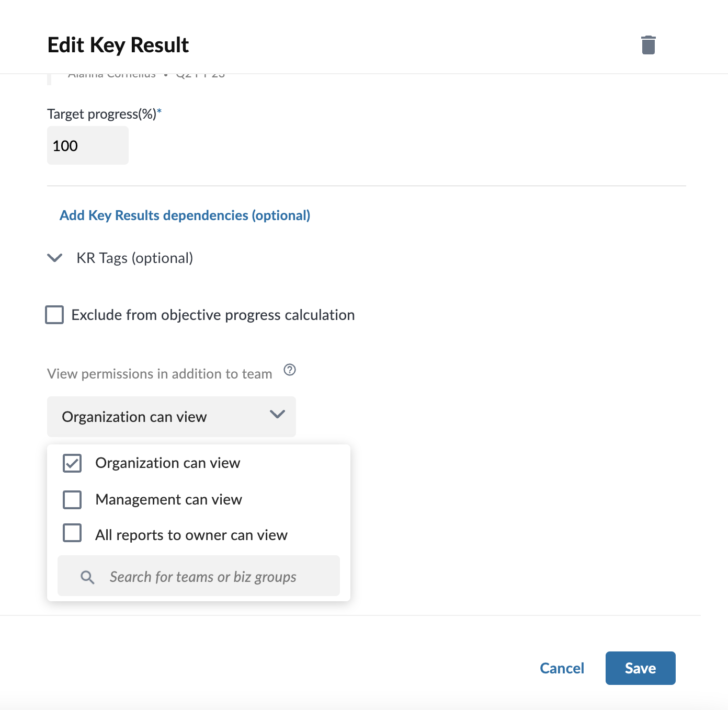Uncheck Organization can view checkbox
Screen dimensions: 728x710
coord(72,463)
